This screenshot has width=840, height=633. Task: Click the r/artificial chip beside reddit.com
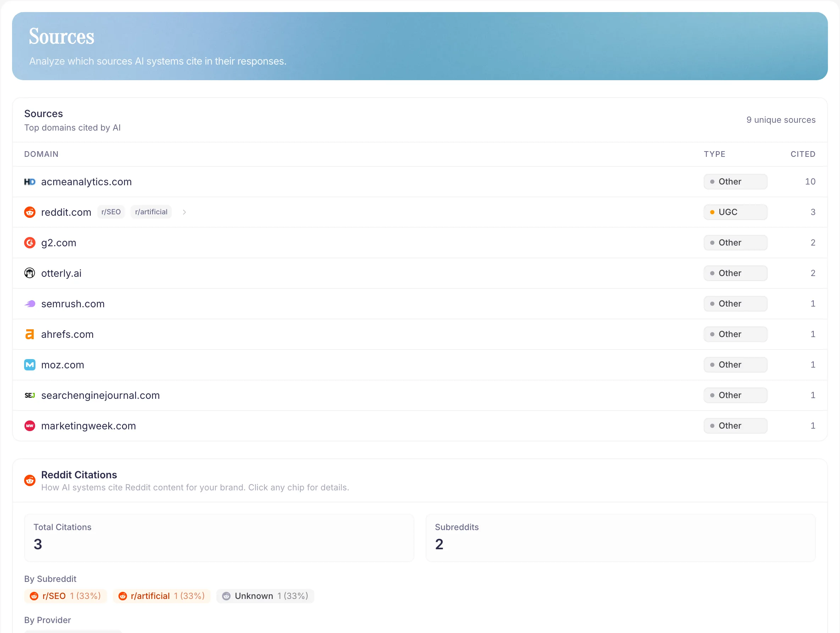(x=150, y=211)
